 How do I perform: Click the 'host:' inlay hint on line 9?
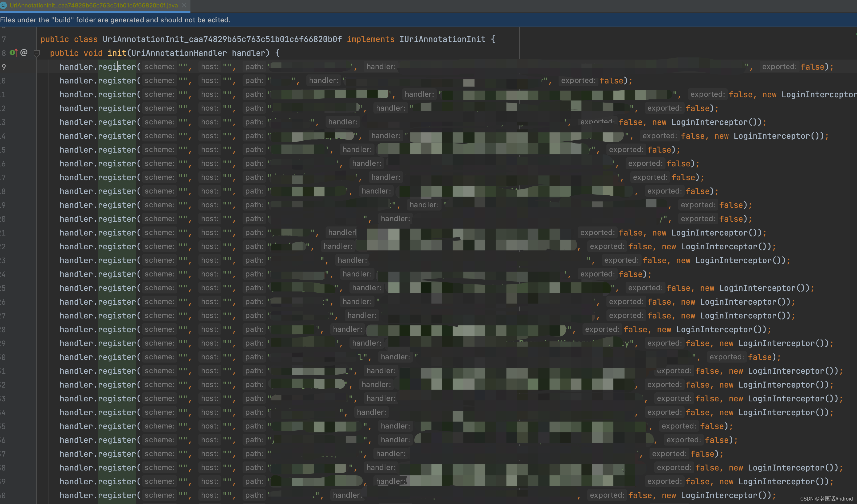click(210, 67)
